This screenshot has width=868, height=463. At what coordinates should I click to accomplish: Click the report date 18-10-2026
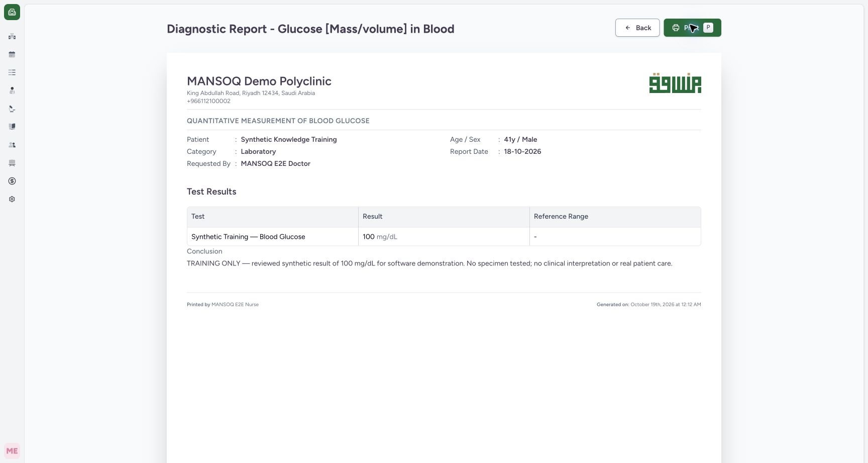pyautogui.click(x=522, y=151)
